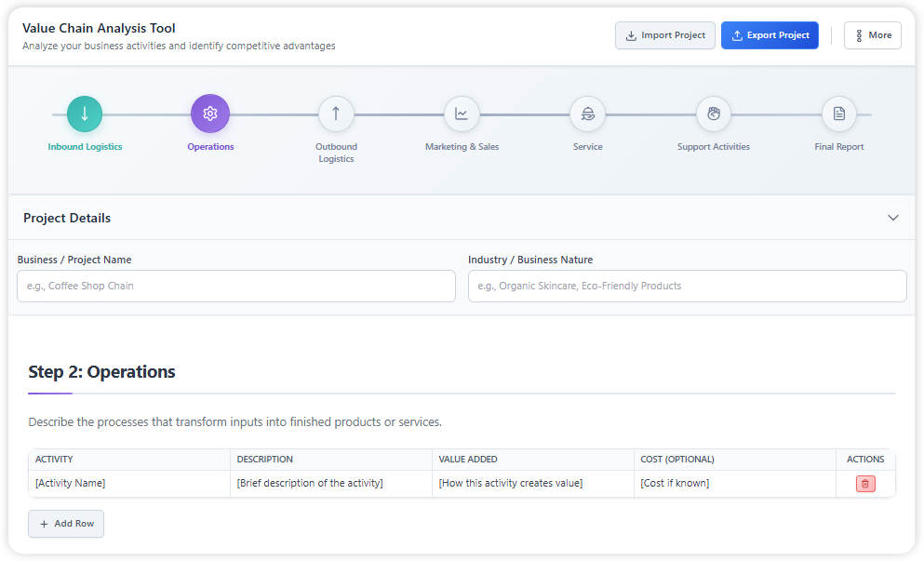Add a new row to the table
Viewport: 924px width, 561px height.
click(x=66, y=524)
